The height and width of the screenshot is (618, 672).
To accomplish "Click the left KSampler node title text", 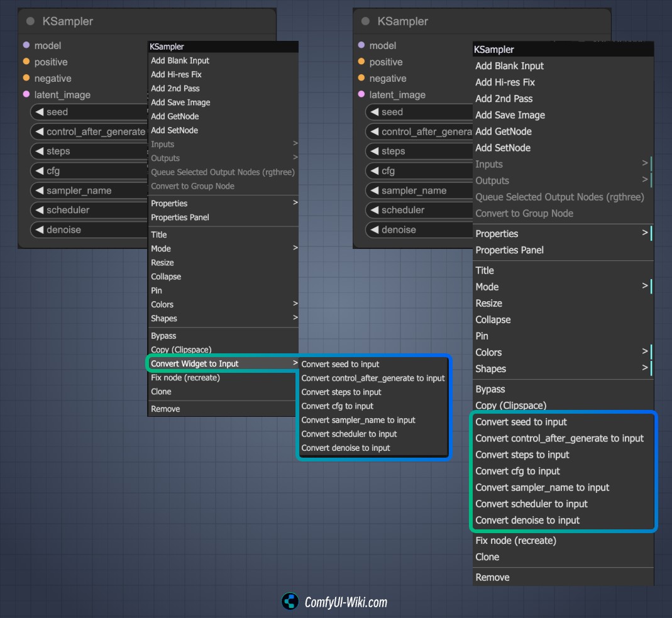I will click(x=68, y=21).
